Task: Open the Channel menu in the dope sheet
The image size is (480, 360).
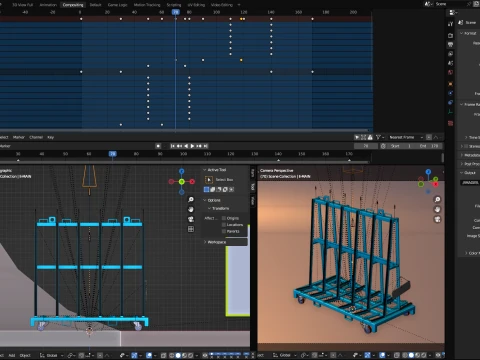Action: [36, 137]
